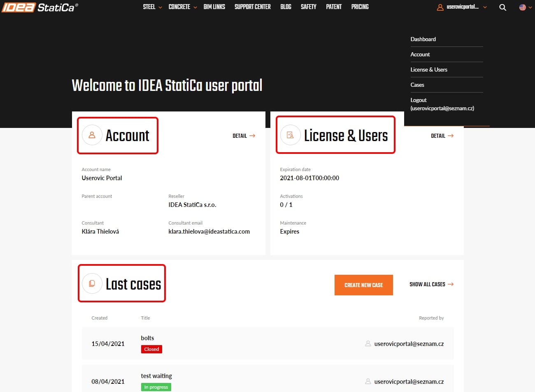The height and width of the screenshot is (392, 535).
Task: Click account name Userovic Portal
Action: click(x=102, y=178)
